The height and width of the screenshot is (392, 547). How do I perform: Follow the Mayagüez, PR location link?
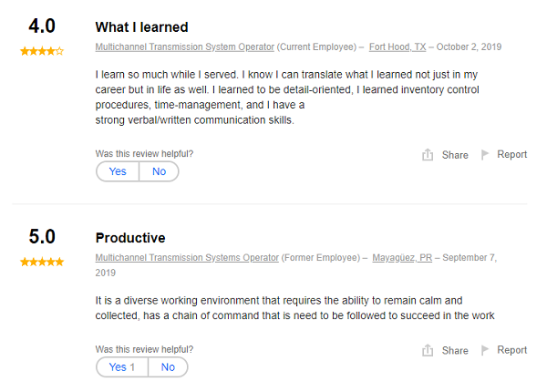pyautogui.click(x=402, y=258)
